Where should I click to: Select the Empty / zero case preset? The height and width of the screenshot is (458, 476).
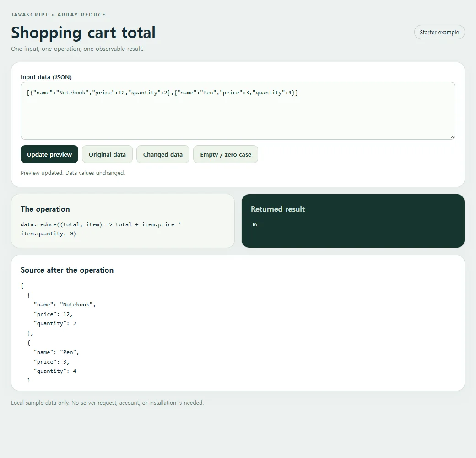tap(226, 154)
